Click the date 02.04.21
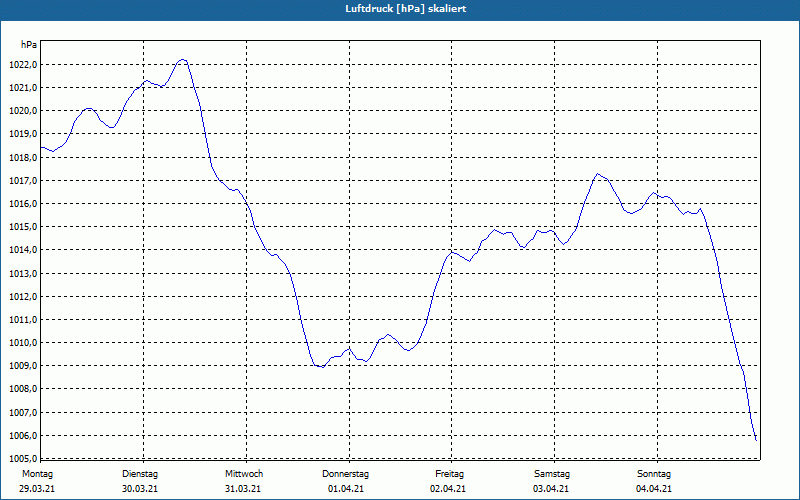The width and height of the screenshot is (800, 500). tap(448, 489)
